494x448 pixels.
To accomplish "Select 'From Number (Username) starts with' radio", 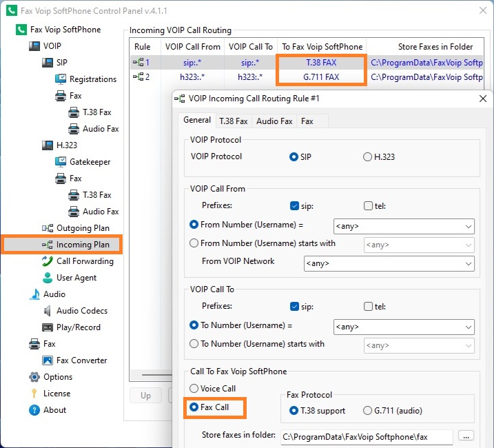I will click(194, 243).
